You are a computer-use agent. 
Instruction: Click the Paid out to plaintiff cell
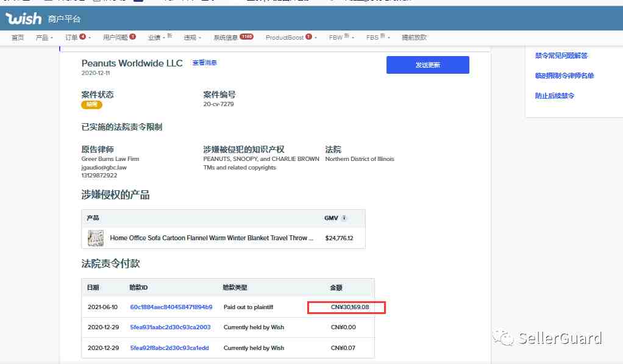[248, 307]
